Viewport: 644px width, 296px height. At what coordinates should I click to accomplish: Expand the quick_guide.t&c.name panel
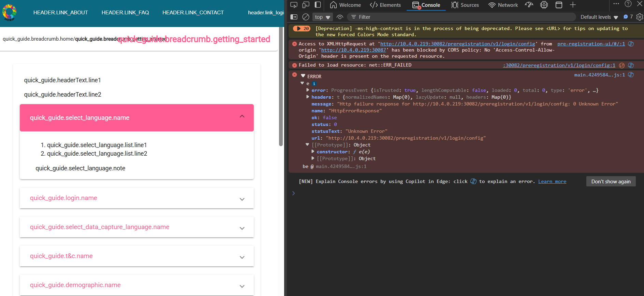click(137, 256)
